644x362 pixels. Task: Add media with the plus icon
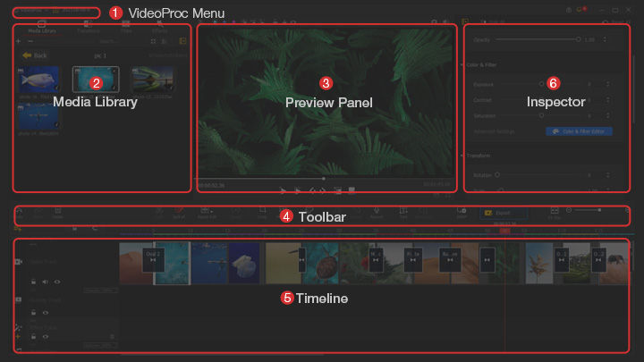18,41
